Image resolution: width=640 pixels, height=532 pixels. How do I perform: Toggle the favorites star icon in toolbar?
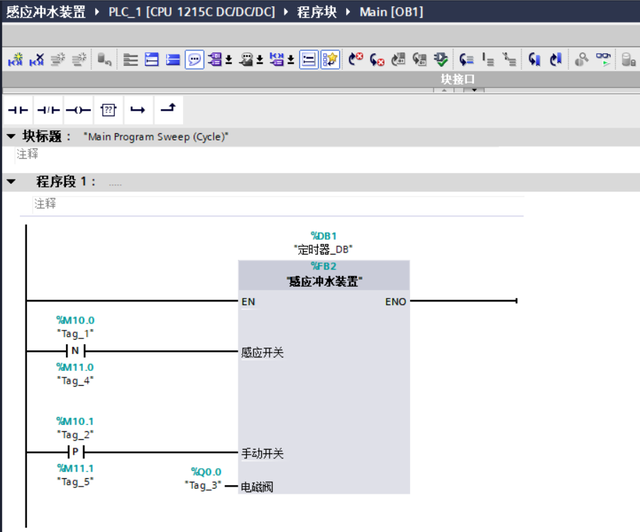330,60
